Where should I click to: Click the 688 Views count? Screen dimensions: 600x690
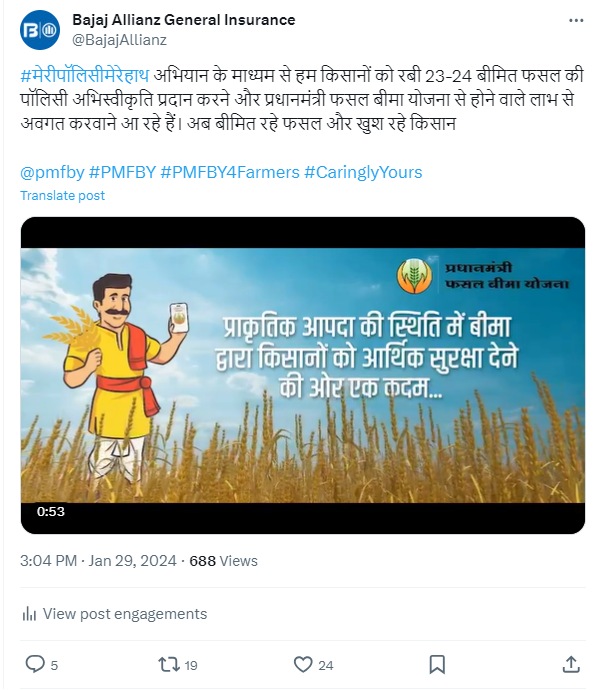[223, 561]
